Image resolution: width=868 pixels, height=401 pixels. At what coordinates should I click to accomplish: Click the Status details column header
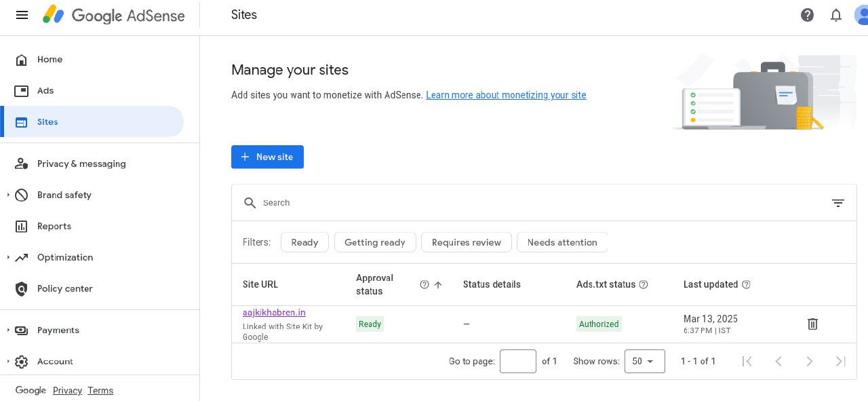point(492,285)
